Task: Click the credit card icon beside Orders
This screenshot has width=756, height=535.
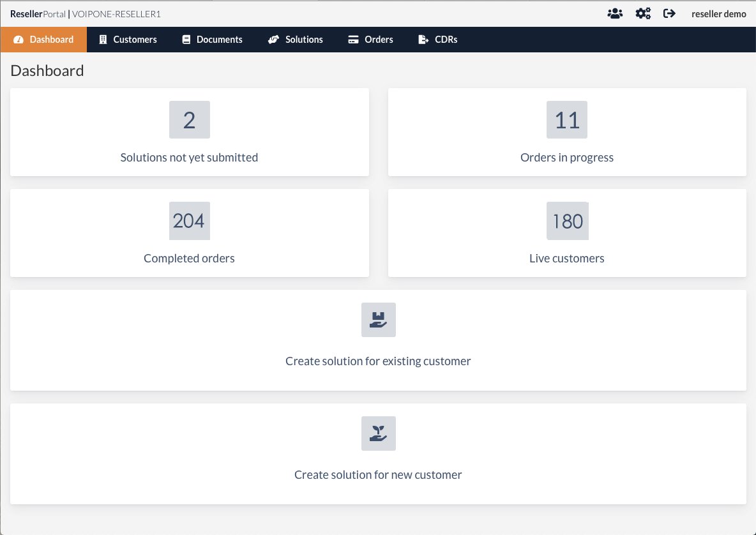Action: click(x=352, y=39)
